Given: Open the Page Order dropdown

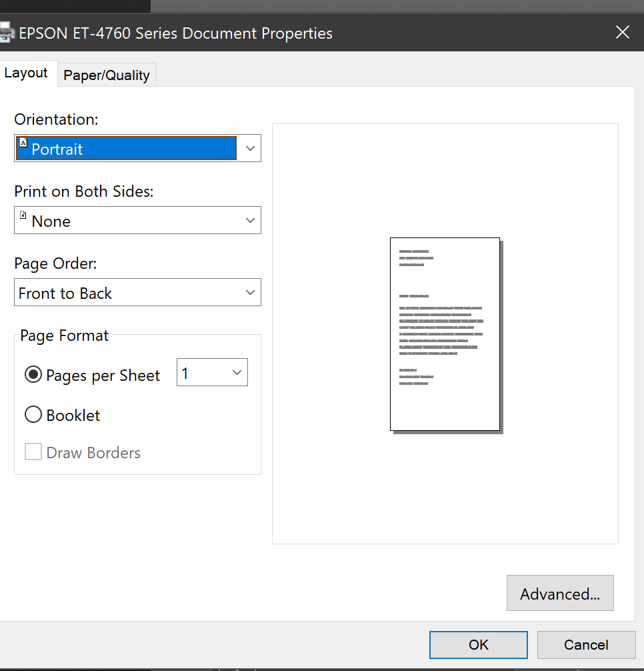Looking at the screenshot, I should [x=138, y=292].
